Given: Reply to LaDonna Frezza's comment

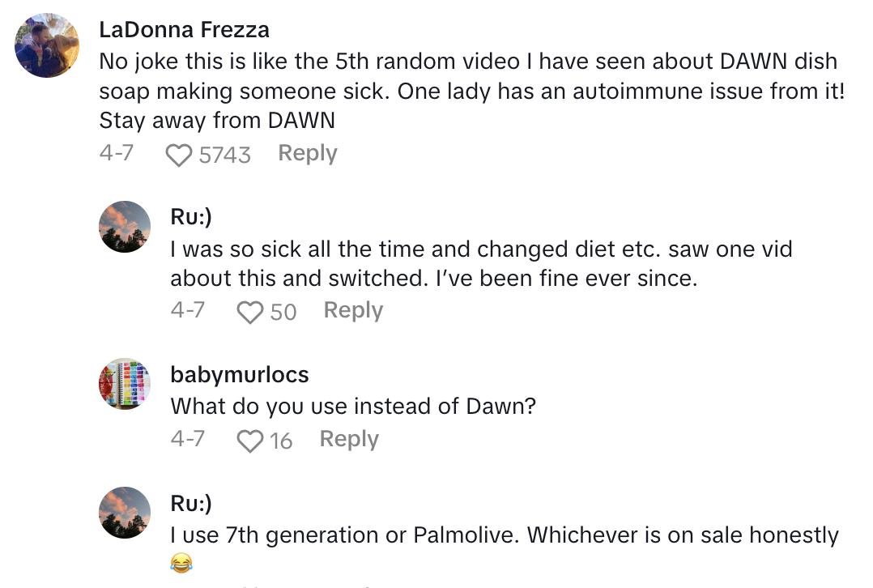Looking at the screenshot, I should point(307,152).
